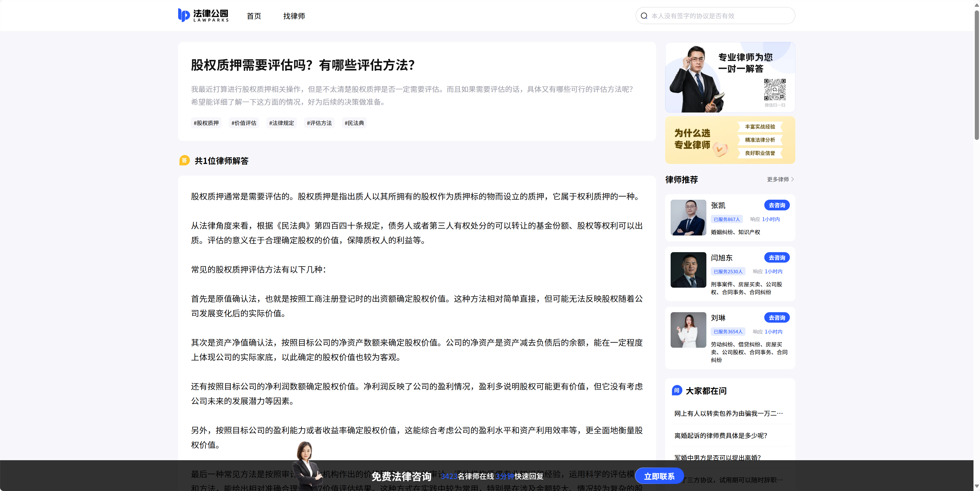
Task: Click the 已服务3654人 badge
Action: point(728,332)
